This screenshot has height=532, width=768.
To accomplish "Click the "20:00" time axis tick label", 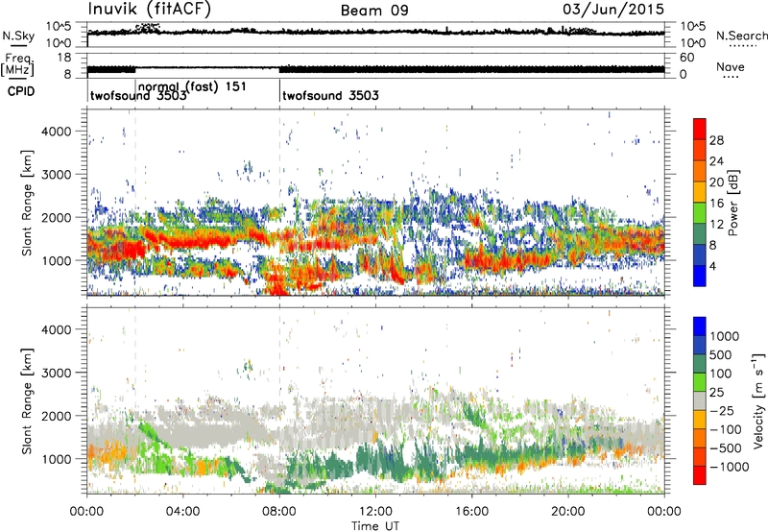I will click(567, 512).
